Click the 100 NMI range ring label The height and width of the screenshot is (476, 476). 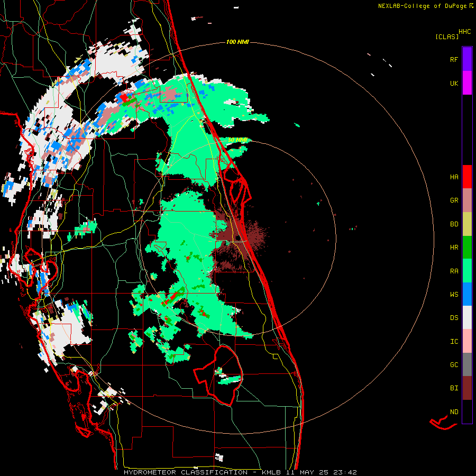pyautogui.click(x=237, y=42)
